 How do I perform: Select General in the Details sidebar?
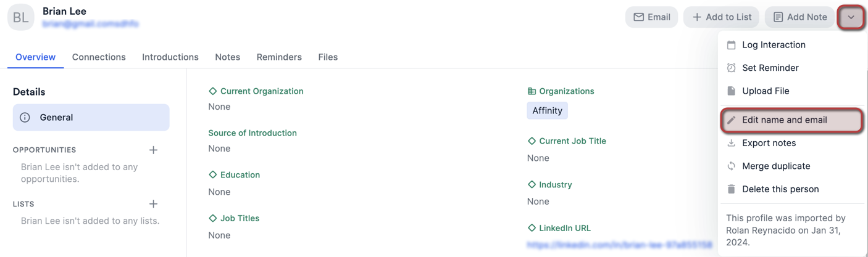coord(91,118)
